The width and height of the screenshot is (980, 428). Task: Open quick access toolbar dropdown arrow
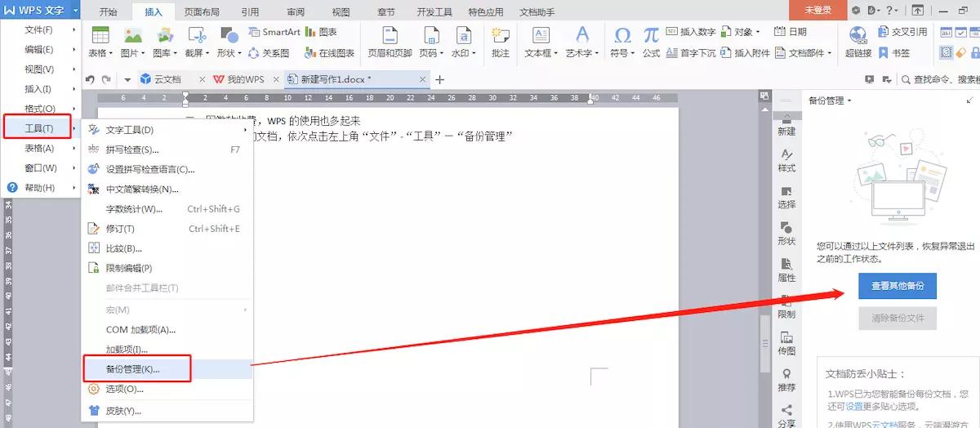pos(128,79)
